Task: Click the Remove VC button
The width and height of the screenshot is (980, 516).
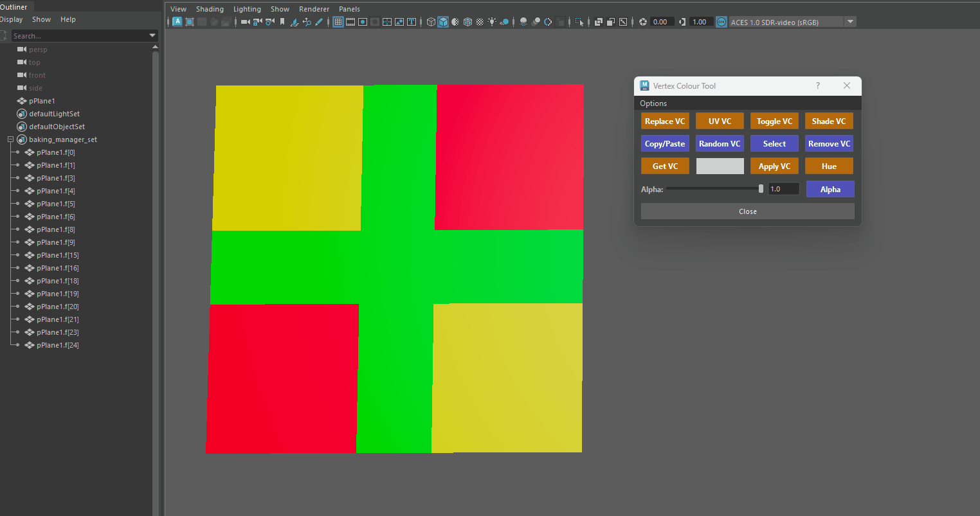Action: tap(829, 143)
